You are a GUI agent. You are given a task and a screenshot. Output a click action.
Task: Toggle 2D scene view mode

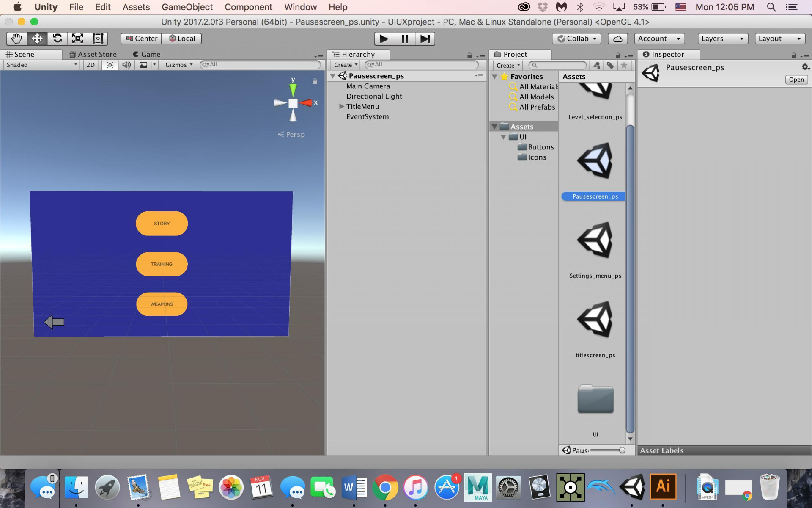[x=91, y=65]
